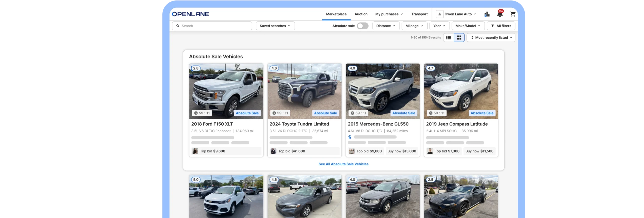Click bidder avatar next to Top bid $7,300

point(430,151)
